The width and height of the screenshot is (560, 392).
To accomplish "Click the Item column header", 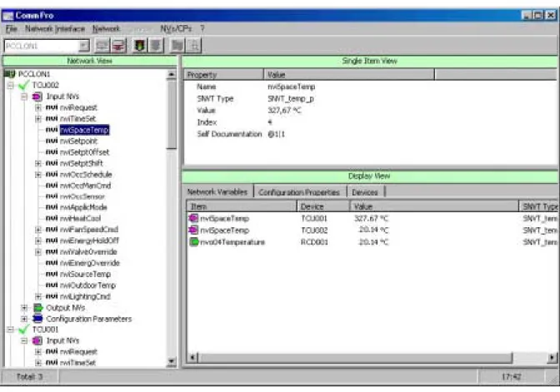I will [242, 206].
